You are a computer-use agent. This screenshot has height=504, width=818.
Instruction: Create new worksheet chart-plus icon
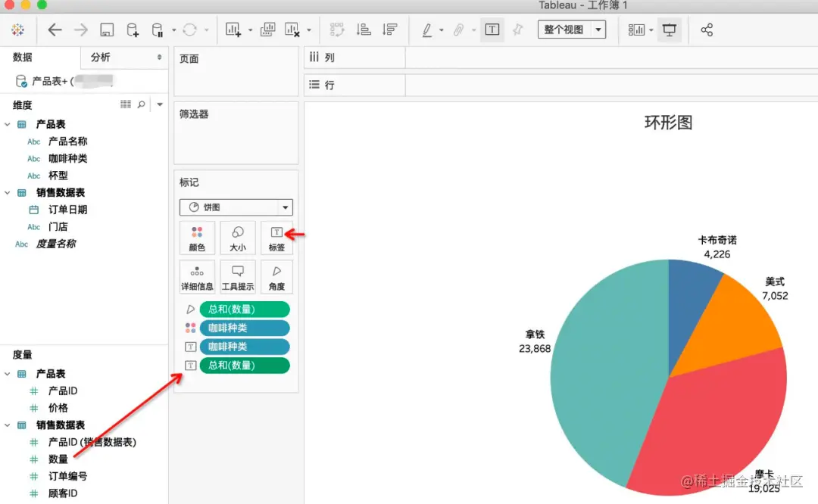pyautogui.click(x=233, y=30)
